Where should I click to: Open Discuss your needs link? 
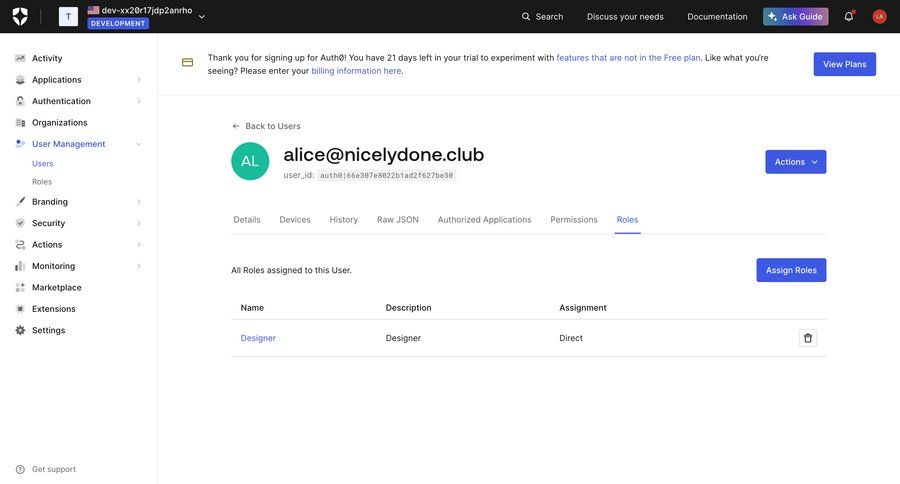click(625, 17)
